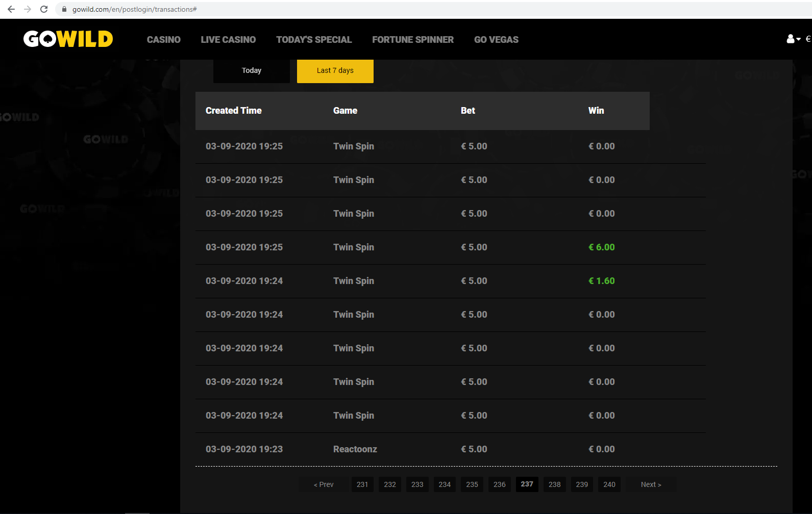Viewport: 812px width, 514px height.
Task: Jump to page 232
Action: point(390,484)
